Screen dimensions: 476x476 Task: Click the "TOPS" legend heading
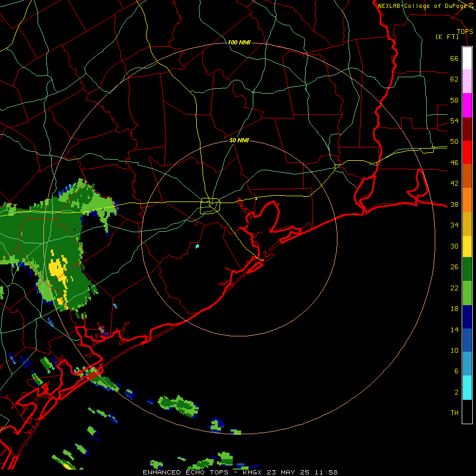pos(465,31)
